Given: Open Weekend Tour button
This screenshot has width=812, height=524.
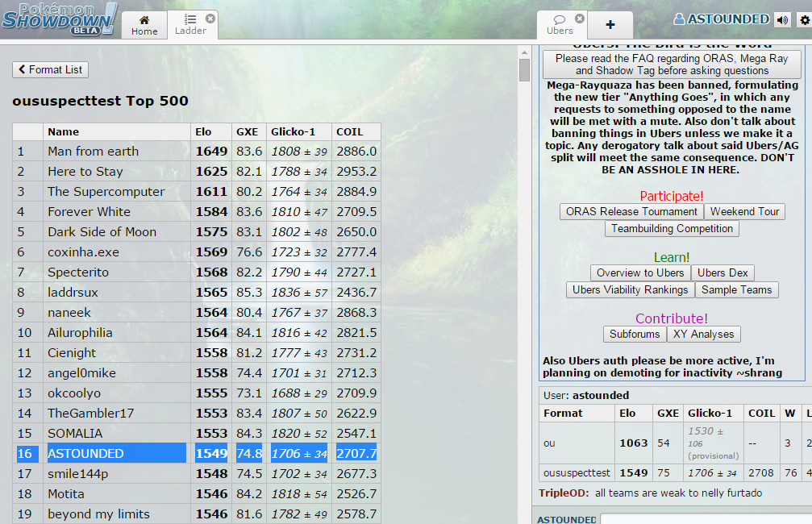Looking at the screenshot, I should coord(744,212).
